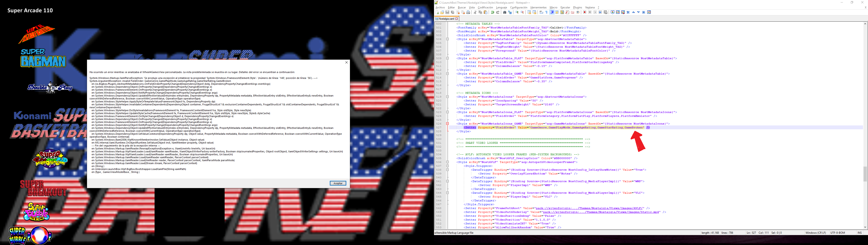Click the Static.mp4 pack URI link
The image size is (868, 245).
pyautogui.click(x=601, y=212)
